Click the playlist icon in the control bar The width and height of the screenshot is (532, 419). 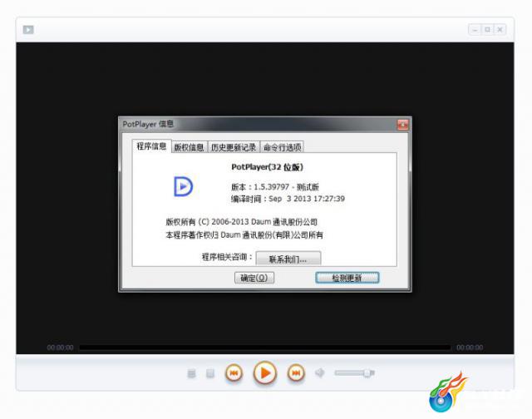click(191, 373)
